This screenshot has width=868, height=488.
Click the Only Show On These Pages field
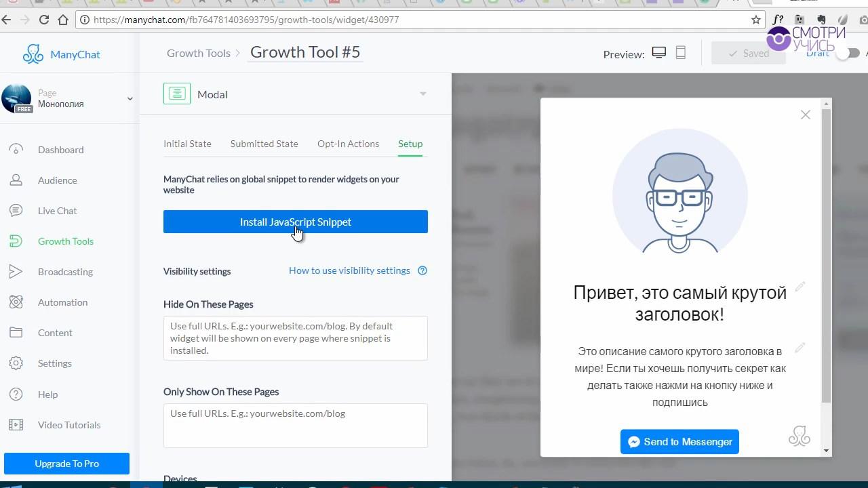[296, 425]
